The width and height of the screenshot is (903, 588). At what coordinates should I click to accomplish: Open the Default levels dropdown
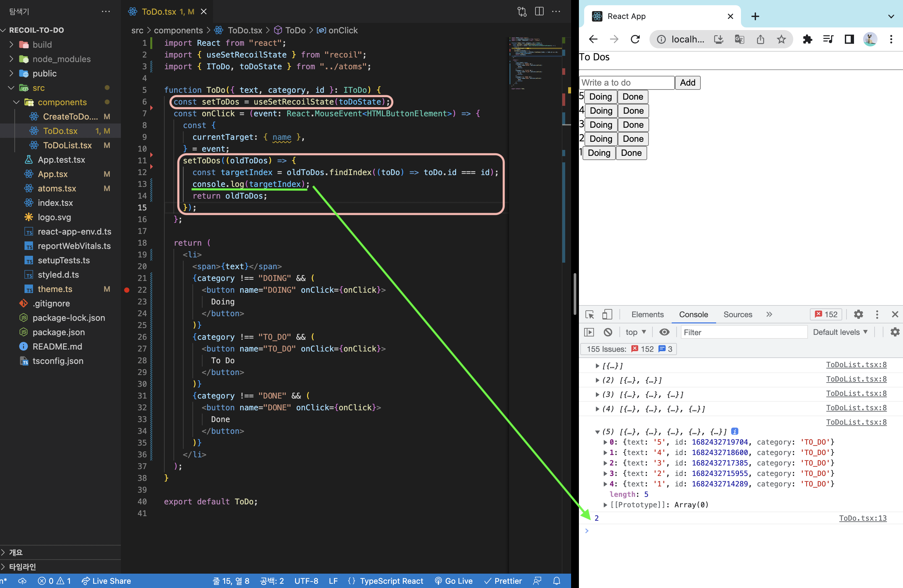point(840,332)
